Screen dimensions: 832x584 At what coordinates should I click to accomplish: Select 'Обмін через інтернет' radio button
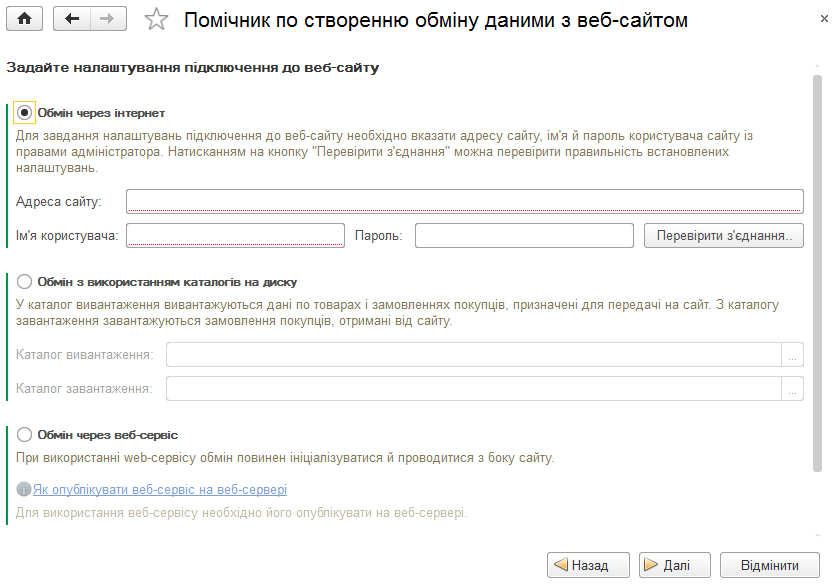tap(24, 112)
